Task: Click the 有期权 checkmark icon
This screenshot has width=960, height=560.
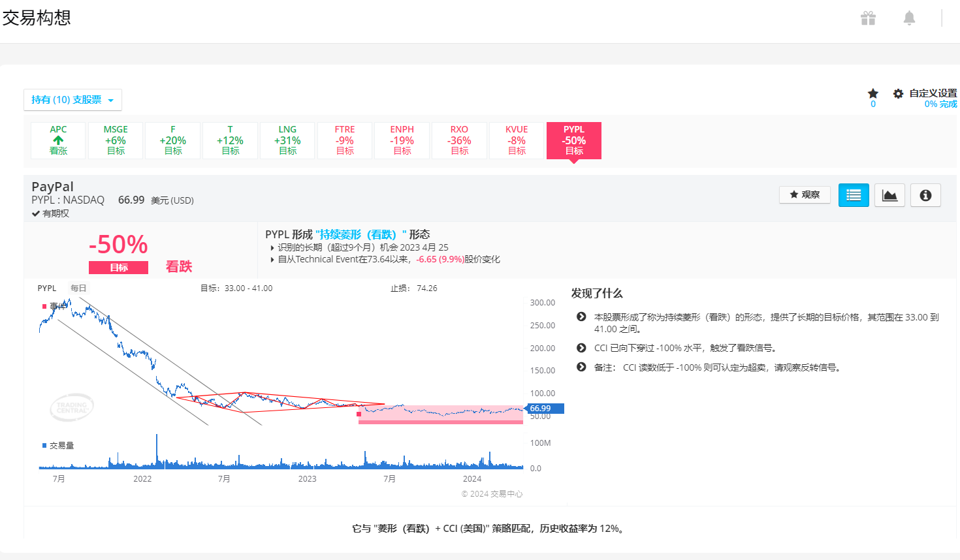Action: (x=36, y=213)
